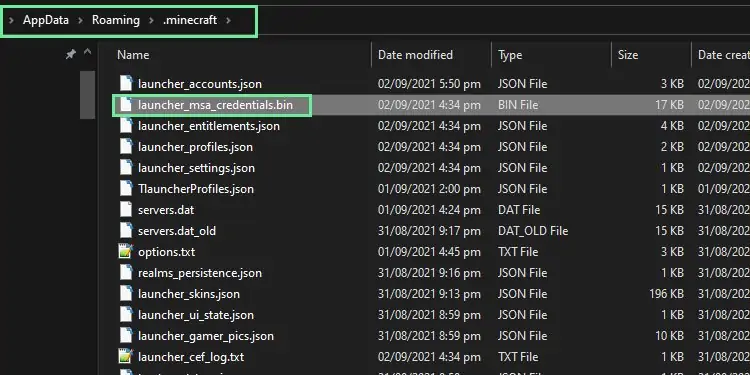Click the 10 KB size cell
The height and width of the screenshot is (375, 750).
tap(669, 336)
